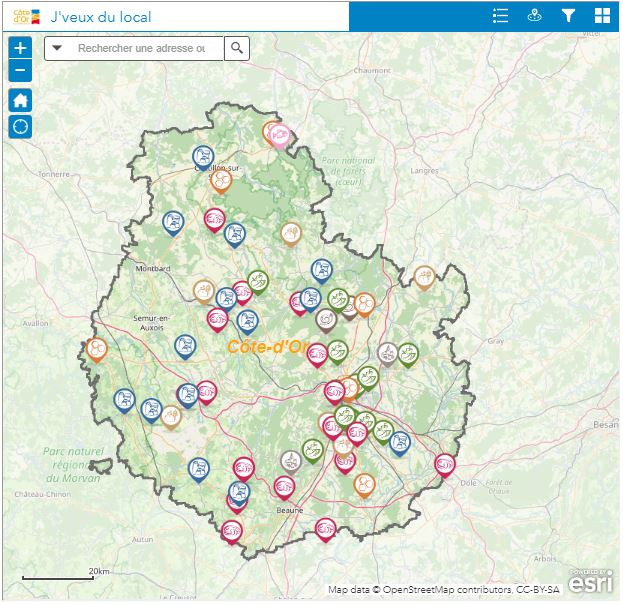Image resolution: width=623 pixels, height=605 pixels.
Task: Click the Tonnerre town label
Action: pyautogui.click(x=54, y=174)
